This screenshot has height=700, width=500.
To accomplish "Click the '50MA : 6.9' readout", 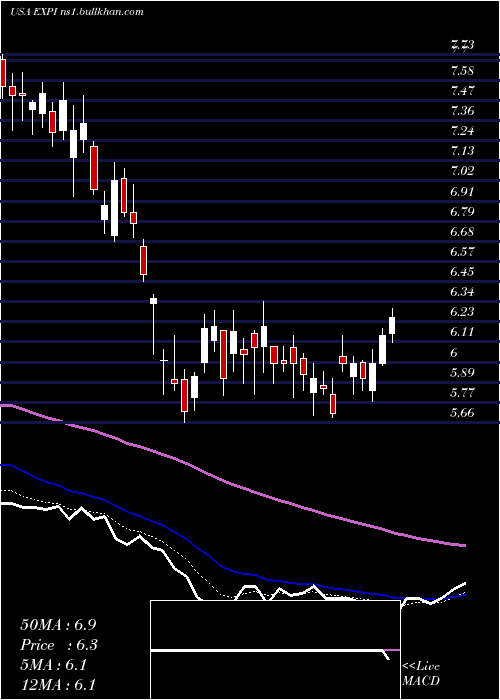I will click(x=58, y=625).
